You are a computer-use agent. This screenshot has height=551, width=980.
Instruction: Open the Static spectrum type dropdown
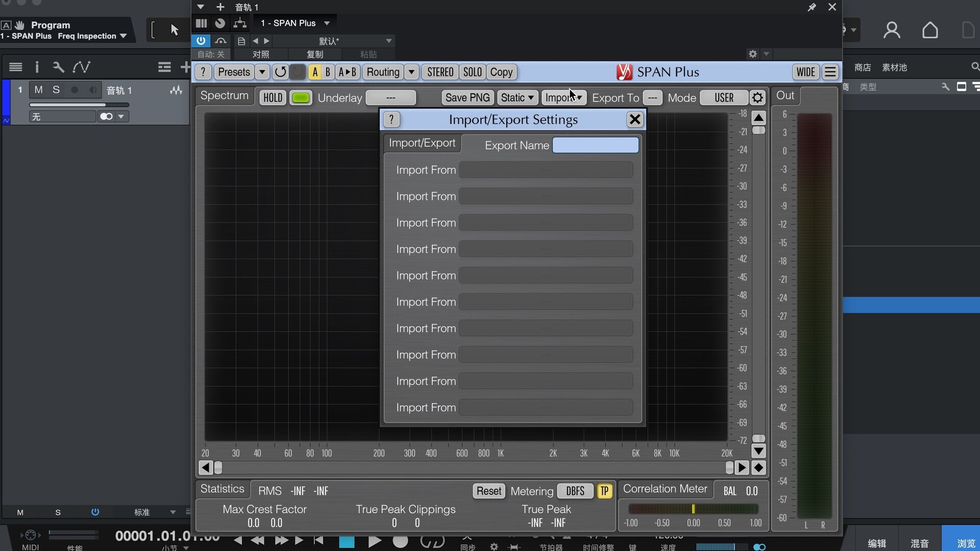click(517, 97)
